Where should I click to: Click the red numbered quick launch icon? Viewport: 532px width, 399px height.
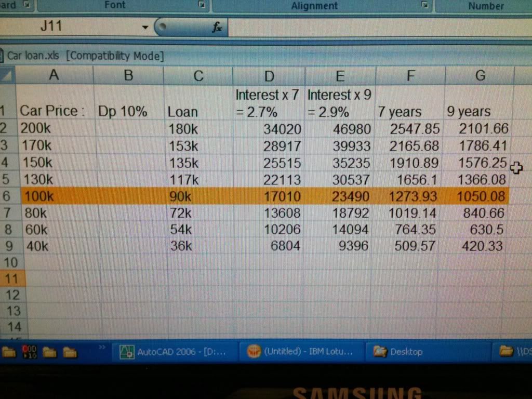click(29, 352)
